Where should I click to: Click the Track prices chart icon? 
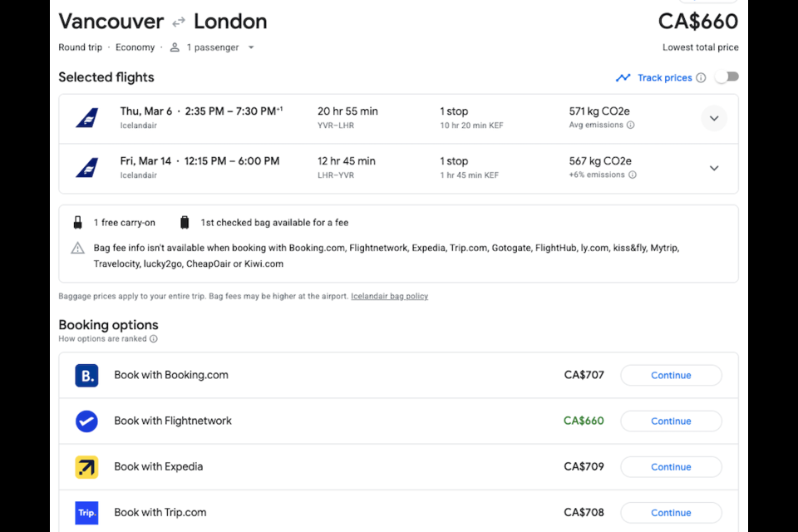click(623, 78)
